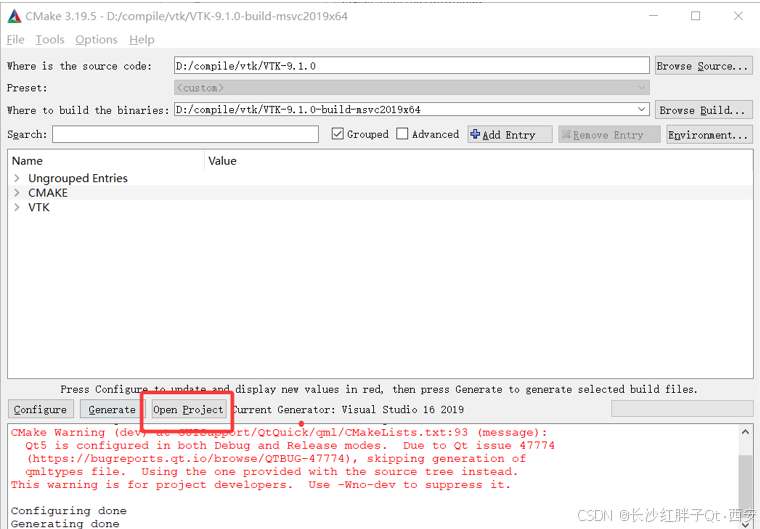Expand the CMAKE group arrow
The height and width of the screenshot is (529, 760).
click(x=17, y=192)
